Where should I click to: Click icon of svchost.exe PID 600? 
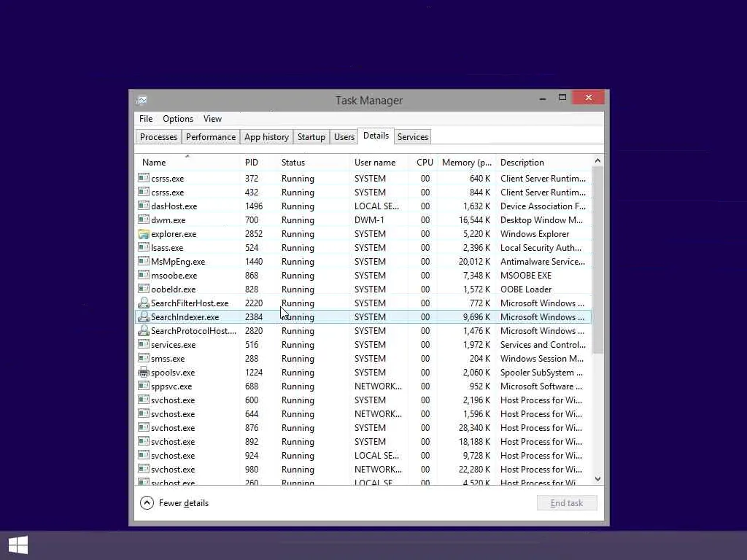point(144,400)
